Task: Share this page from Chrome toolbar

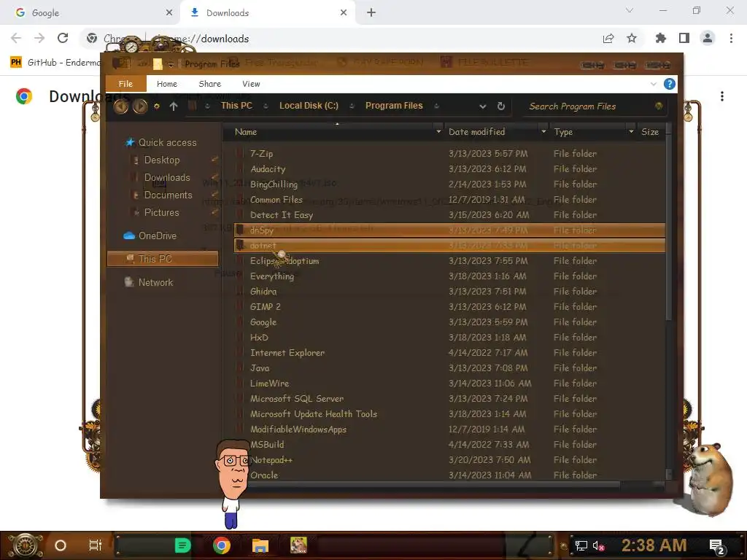Action: [608, 38]
